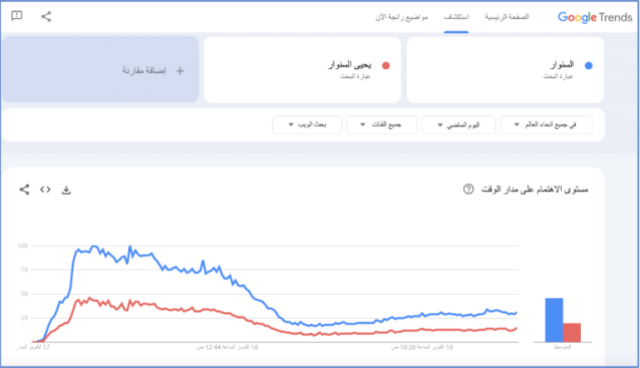This screenshot has height=368, width=640.
Task: Open help icon beside chart title
Action: pyautogui.click(x=469, y=189)
